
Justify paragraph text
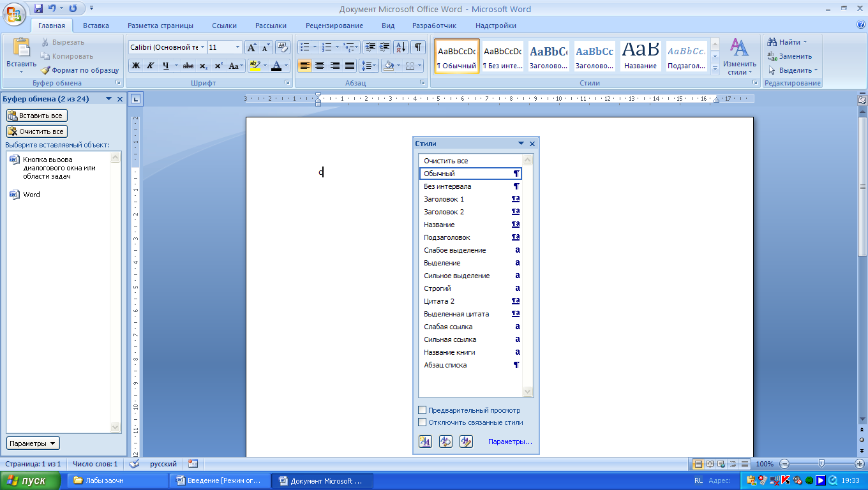pos(350,66)
